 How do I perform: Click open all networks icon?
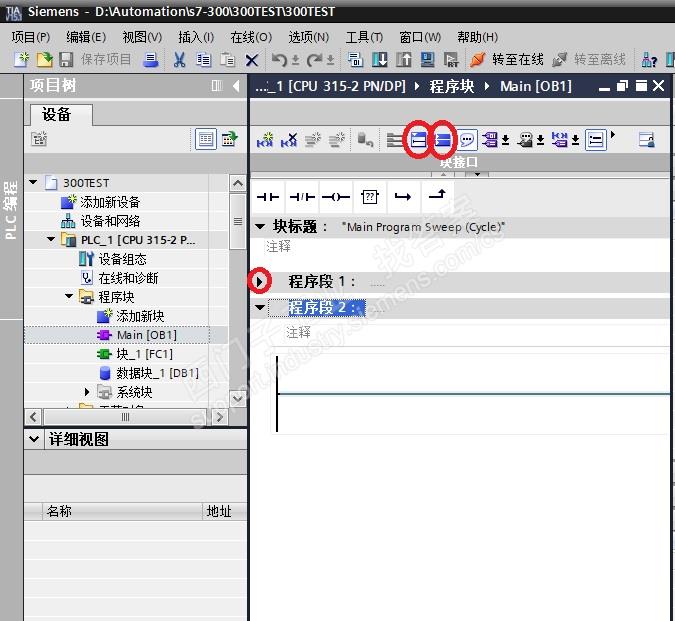418,140
